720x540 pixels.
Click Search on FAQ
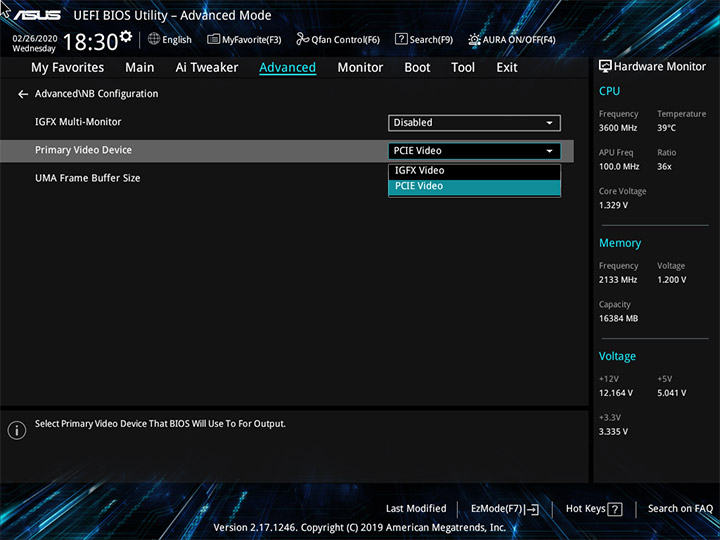pos(680,509)
